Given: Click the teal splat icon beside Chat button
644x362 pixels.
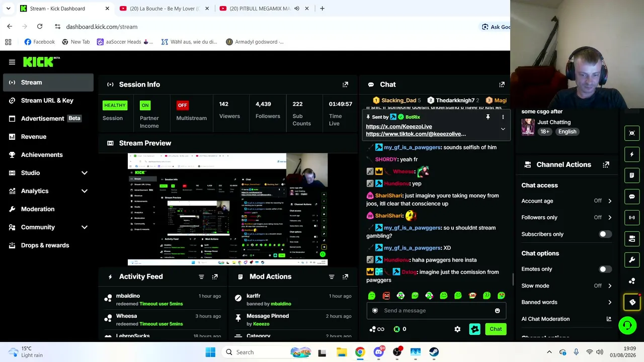Looking at the screenshot, I should pos(474,329).
